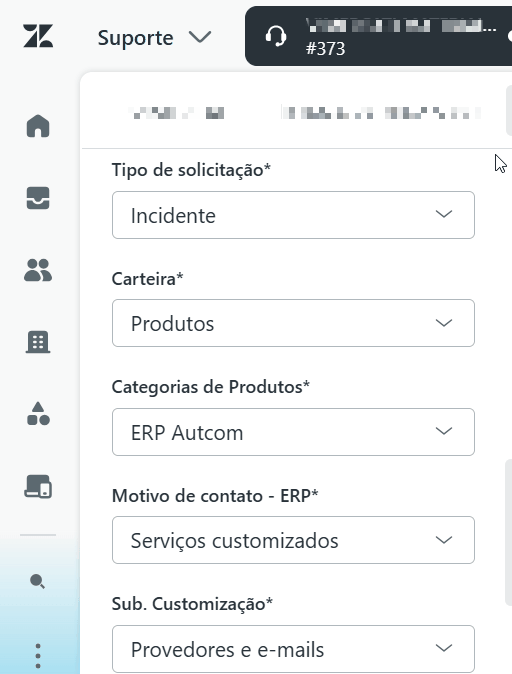Open Organizations building icon

pyautogui.click(x=38, y=342)
